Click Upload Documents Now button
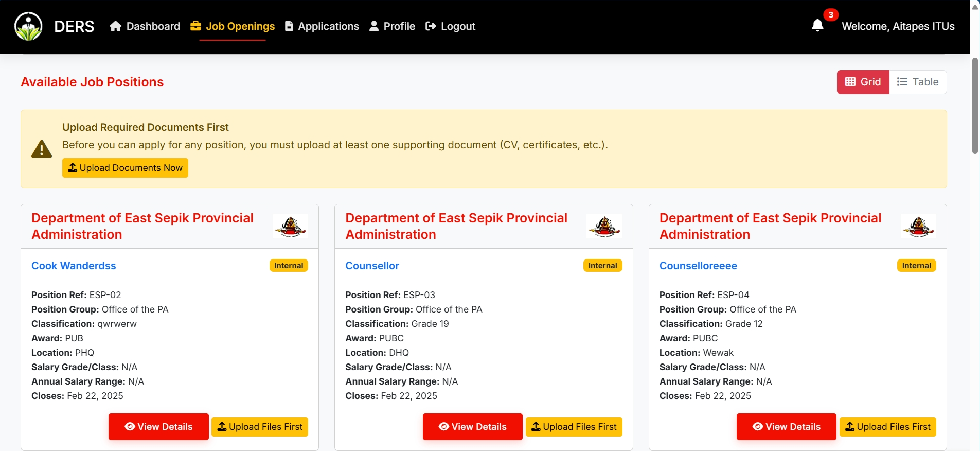The image size is (980, 451). tap(125, 168)
